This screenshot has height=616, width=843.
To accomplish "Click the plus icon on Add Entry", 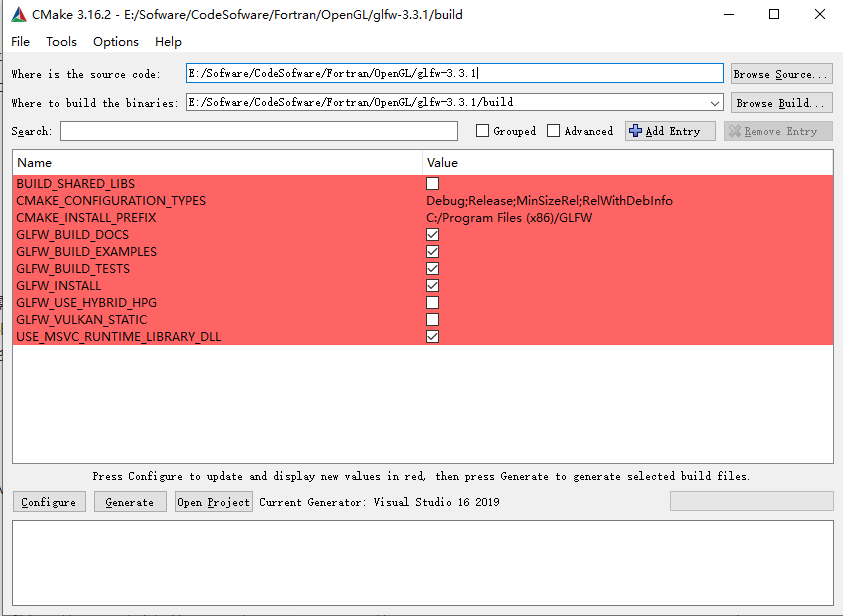I will click(635, 131).
